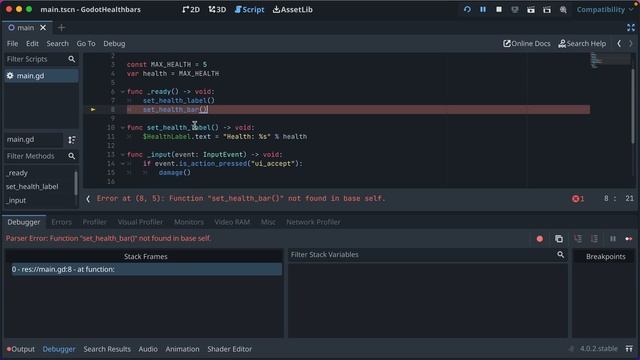
Task: Toggle distraction-free mode icon
Action: [x=631, y=28]
